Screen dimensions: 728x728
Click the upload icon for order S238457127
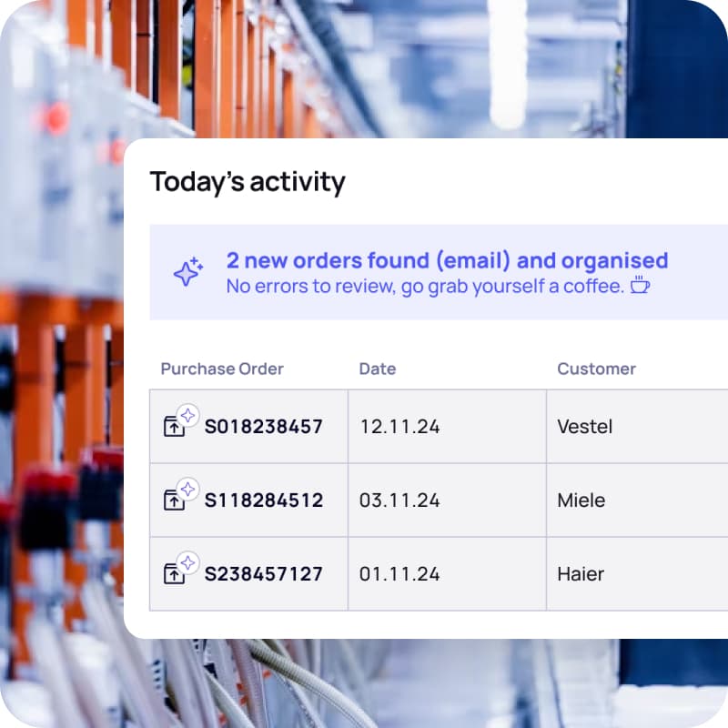174,574
